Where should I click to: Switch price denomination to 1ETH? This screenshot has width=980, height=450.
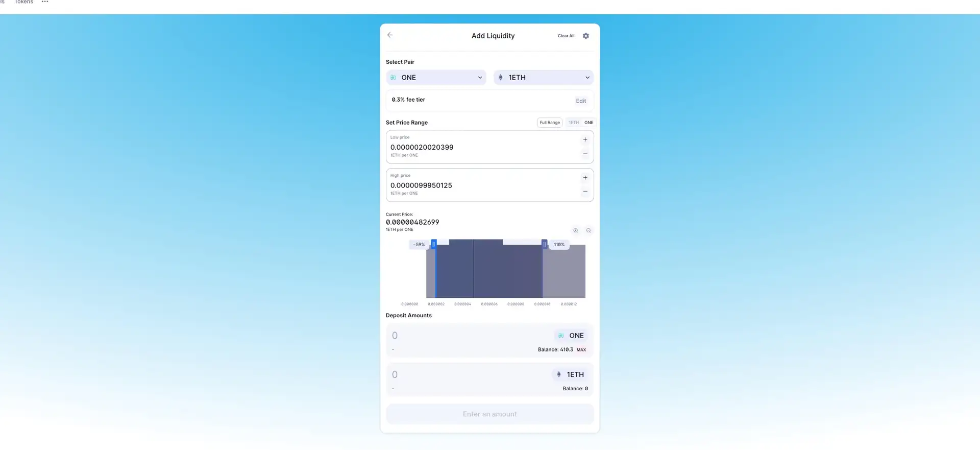tap(574, 123)
